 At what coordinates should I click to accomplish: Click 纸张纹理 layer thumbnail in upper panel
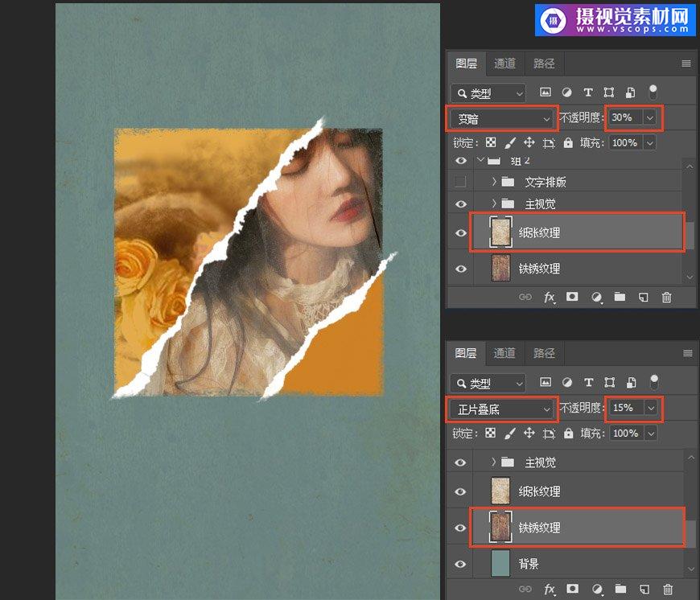click(x=501, y=232)
